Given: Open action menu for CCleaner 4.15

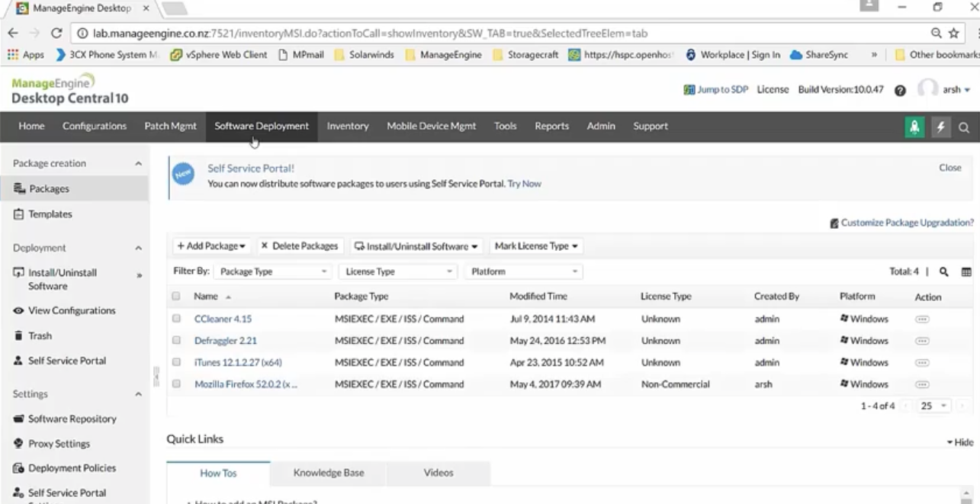Looking at the screenshot, I should click(x=922, y=319).
